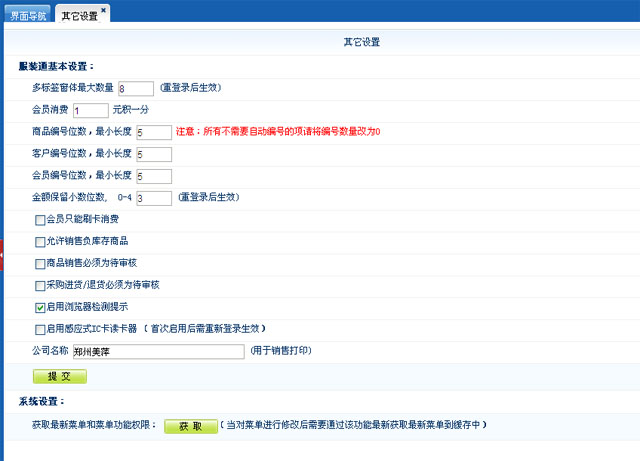The width and height of the screenshot is (640, 461).
Task: Click the 会员消费 points input box
Action: [x=90, y=110]
